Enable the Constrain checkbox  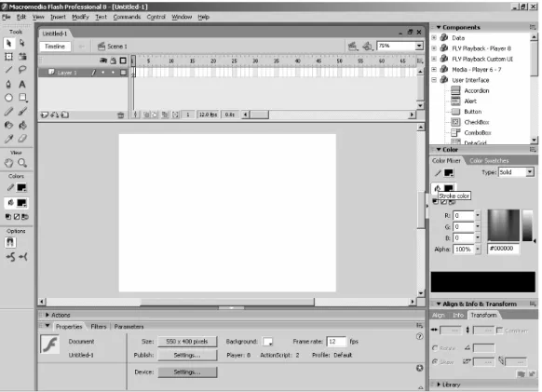499,331
